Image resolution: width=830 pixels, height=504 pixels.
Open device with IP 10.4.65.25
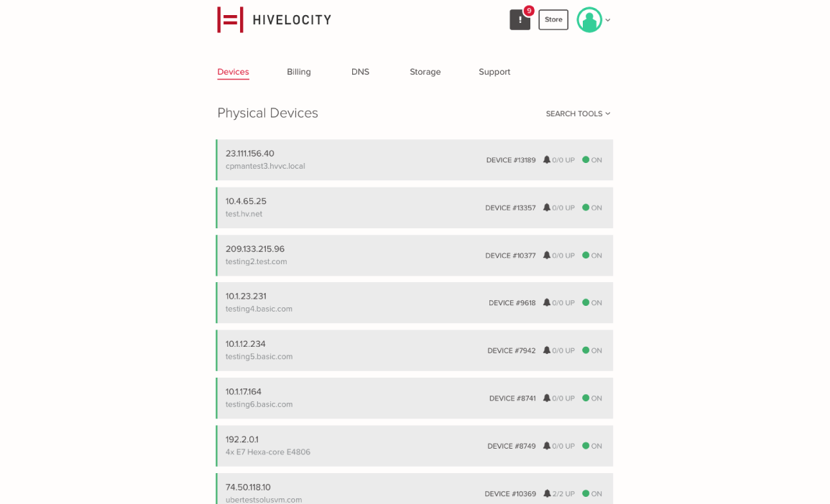[x=415, y=207]
